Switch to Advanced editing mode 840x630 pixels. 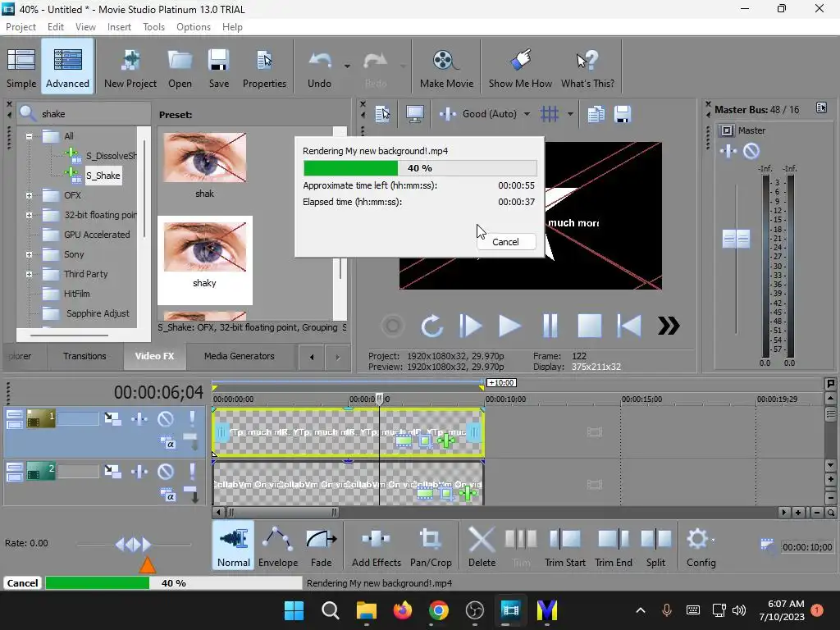[x=67, y=67]
